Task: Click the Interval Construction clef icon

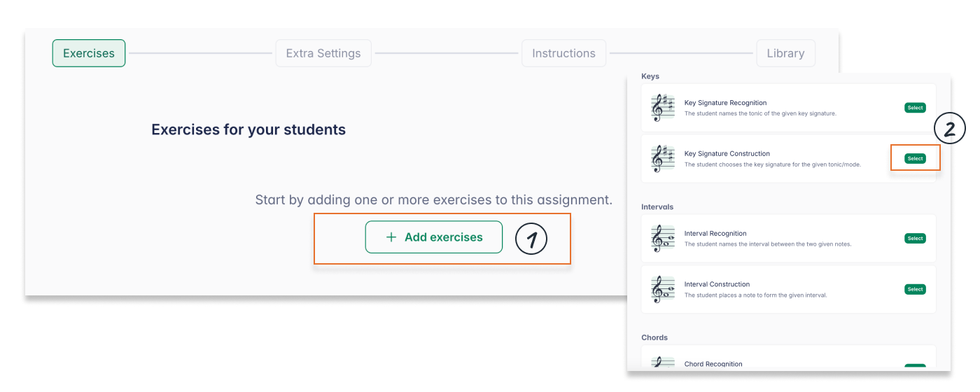Action: coord(662,289)
